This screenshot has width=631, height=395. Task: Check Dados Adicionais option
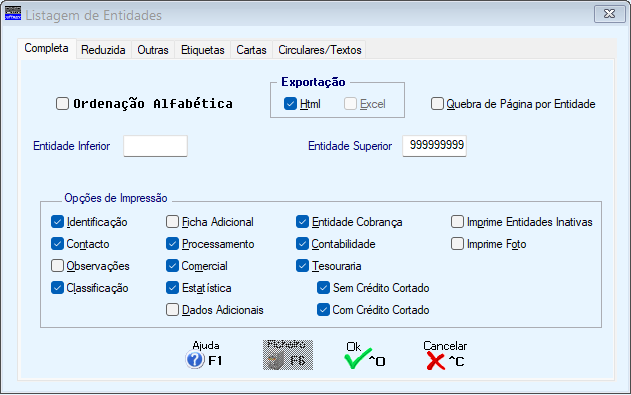click(x=172, y=310)
